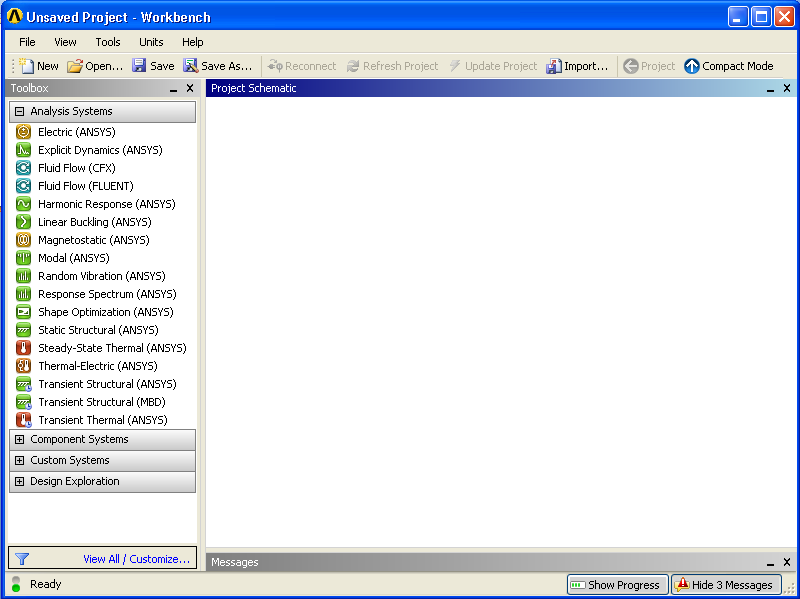Image resolution: width=800 pixels, height=599 pixels.
Task: Click the Static Structural (ANSYS) icon
Action: point(23,330)
